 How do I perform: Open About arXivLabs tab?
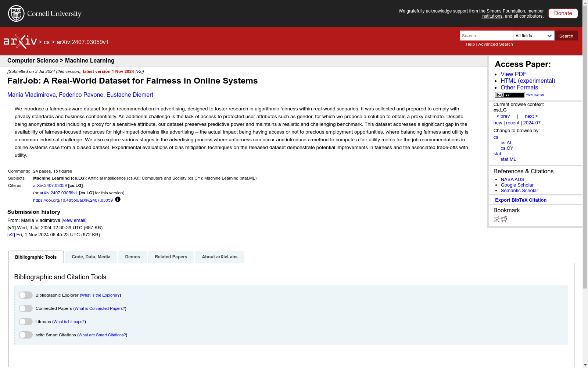220,257
